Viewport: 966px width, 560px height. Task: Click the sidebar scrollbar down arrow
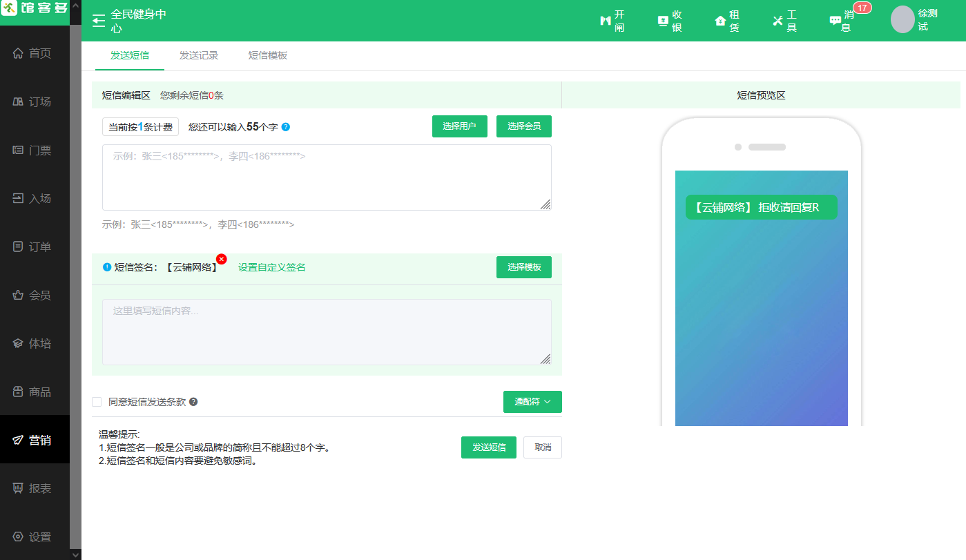(x=75, y=554)
